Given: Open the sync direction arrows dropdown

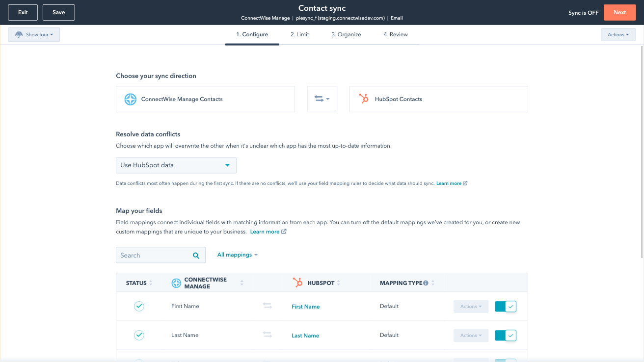Looking at the screenshot, I should click(322, 99).
